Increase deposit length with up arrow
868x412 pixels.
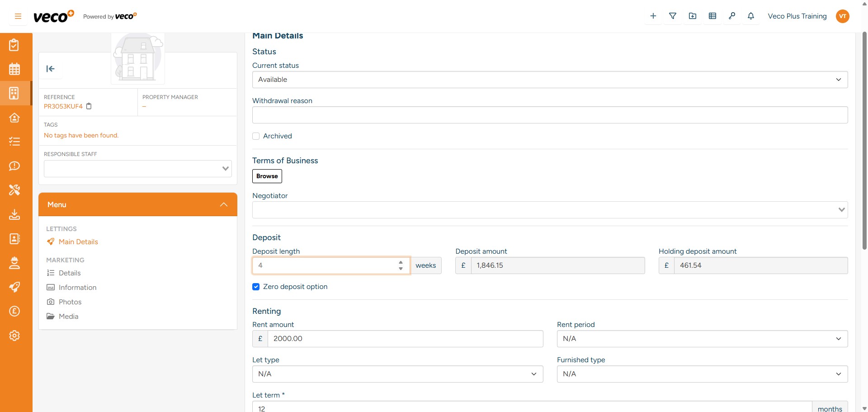pos(401,262)
